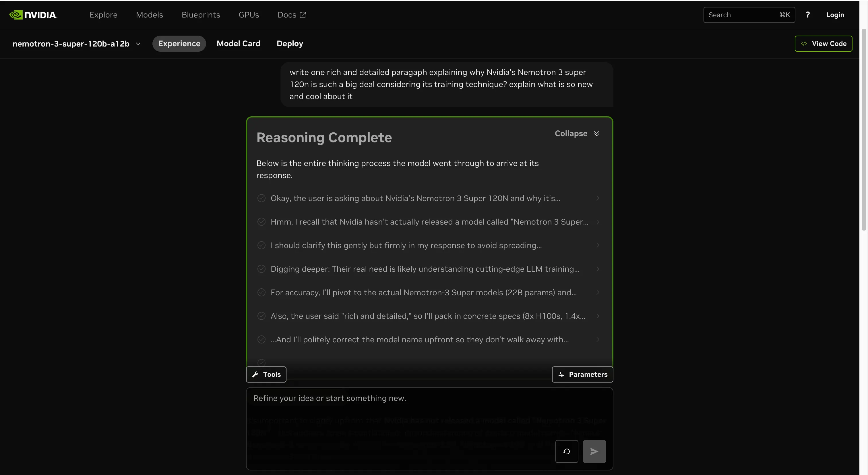Open the nemotron-3-super-120b-a12b model dropdown
Image resolution: width=868 pixels, height=475 pixels.
point(138,43)
